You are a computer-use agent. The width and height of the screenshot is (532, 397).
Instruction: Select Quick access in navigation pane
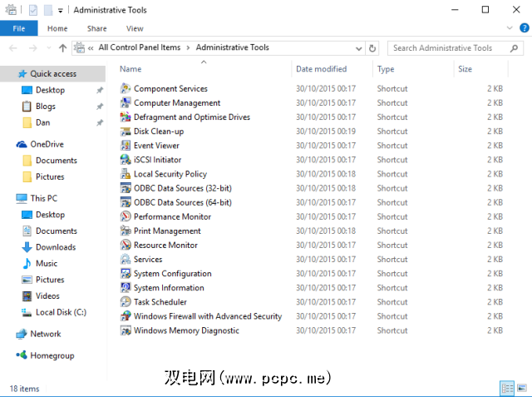[53, 74]
